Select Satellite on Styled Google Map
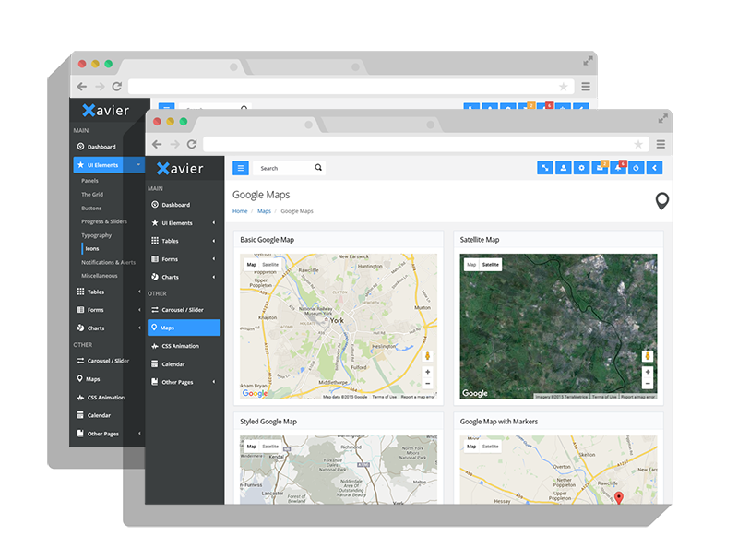Viewport: 738px width, 560px height. [x=270, y=447]
